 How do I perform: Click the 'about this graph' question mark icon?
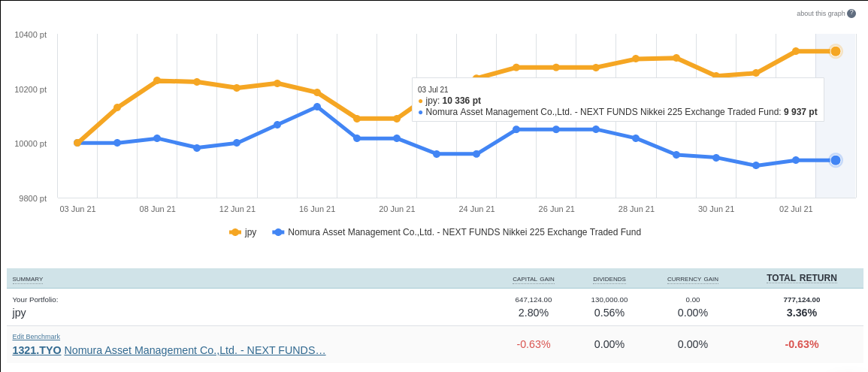click(x=851, y=14)
